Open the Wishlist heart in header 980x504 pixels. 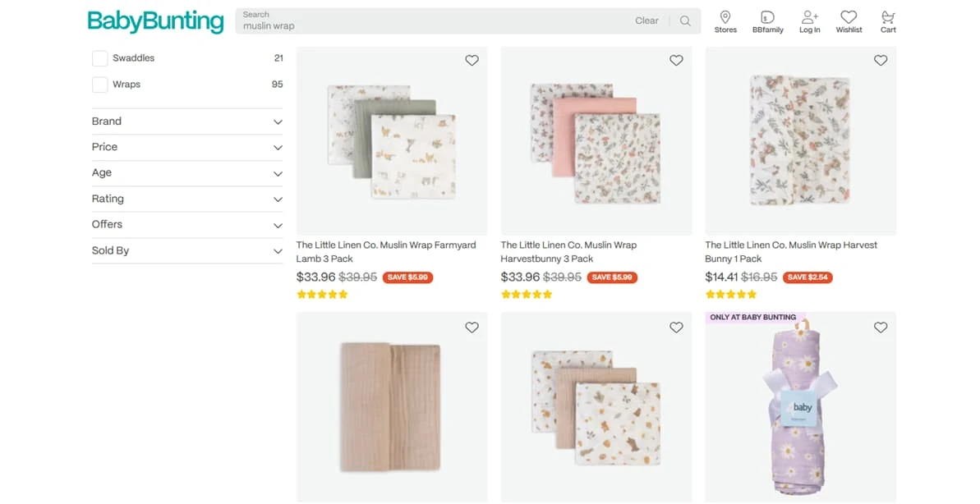click(849, 18)
